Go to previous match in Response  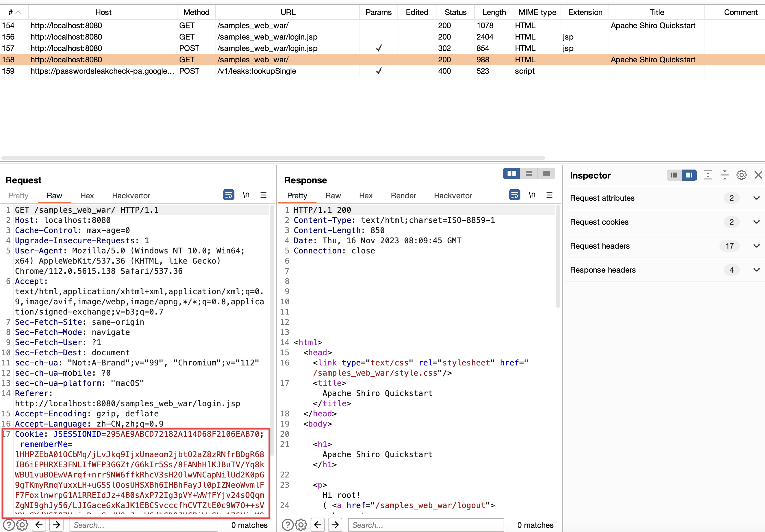318,525
